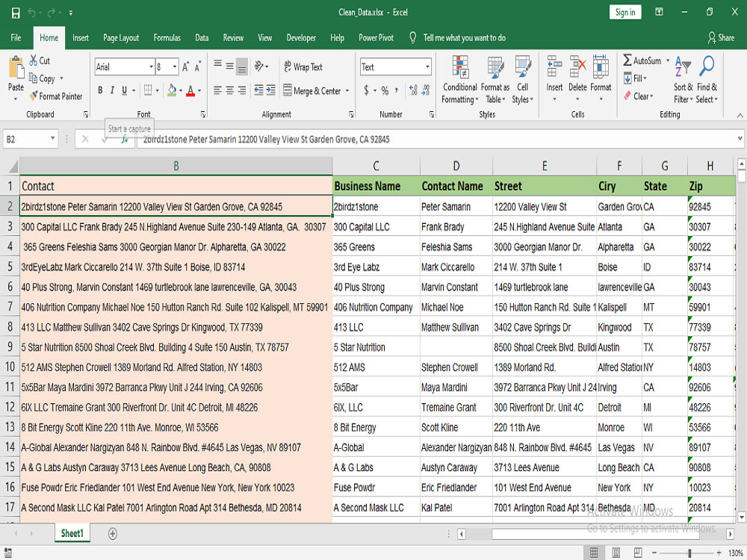This screenshot has width=747, height=560.
Task: Apply Wrap Text to selected cell
Action: 301,66
